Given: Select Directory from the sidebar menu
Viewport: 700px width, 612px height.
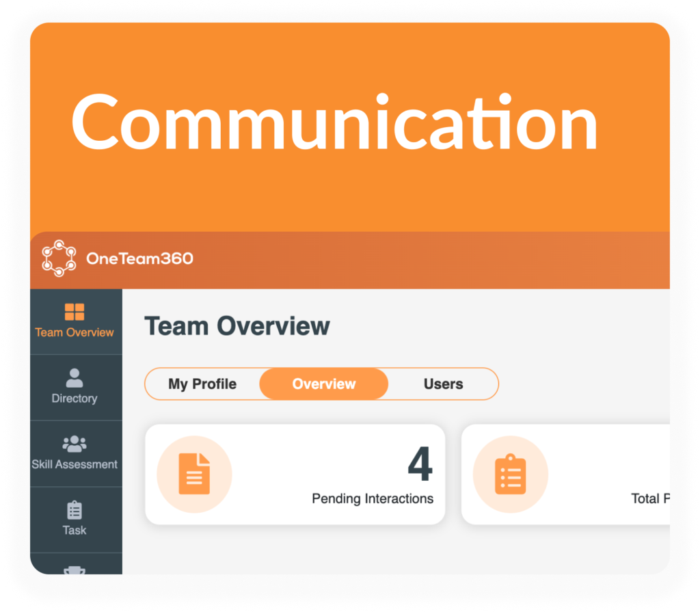Looking at the screenshot, I should (x=76, y=399).
